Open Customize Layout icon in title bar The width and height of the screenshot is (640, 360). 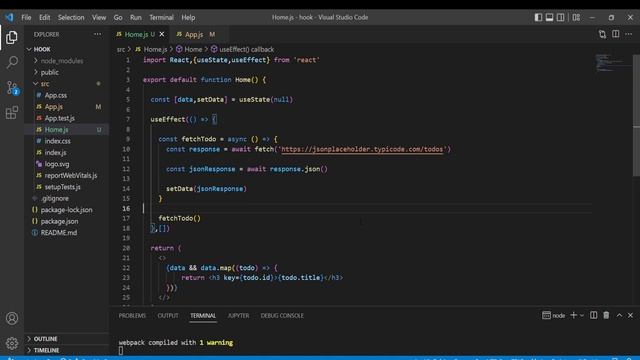(576, 17)
